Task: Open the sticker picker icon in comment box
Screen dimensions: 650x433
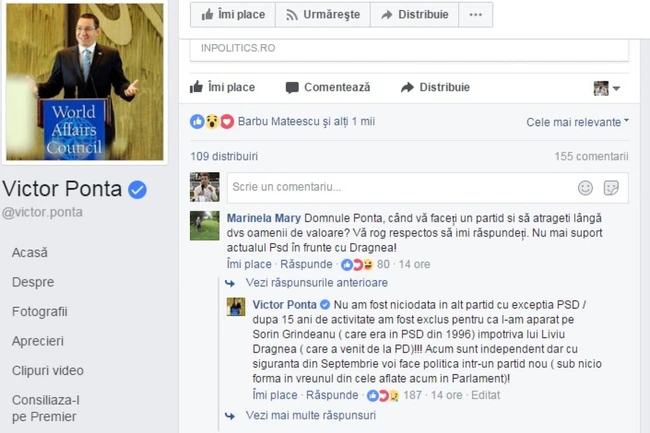Action: coord(611,188)
